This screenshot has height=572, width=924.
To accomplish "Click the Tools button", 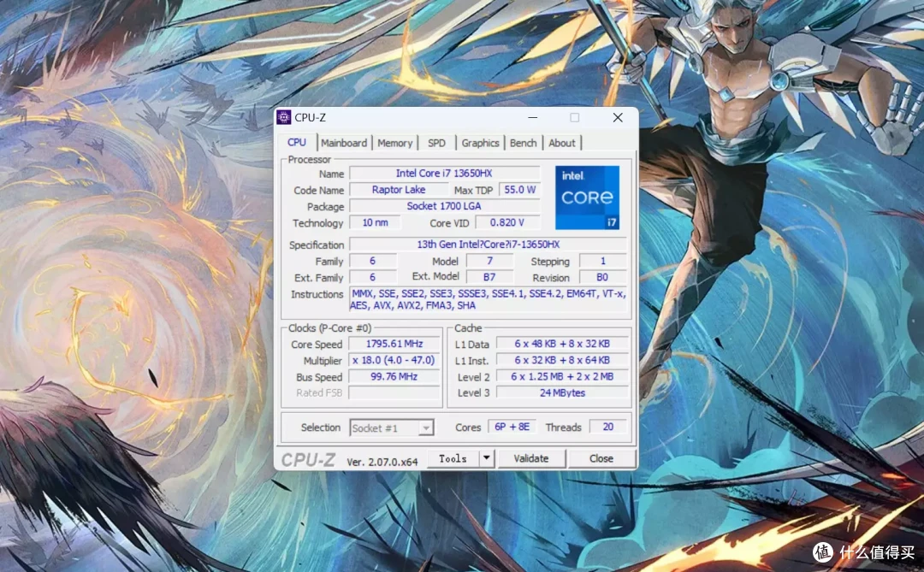I will [x=453, y=458].
